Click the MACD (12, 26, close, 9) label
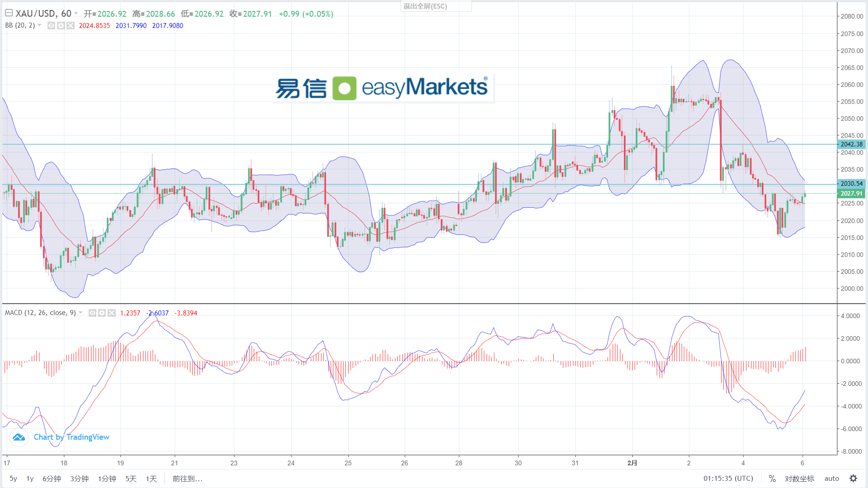 pos(40,313)
